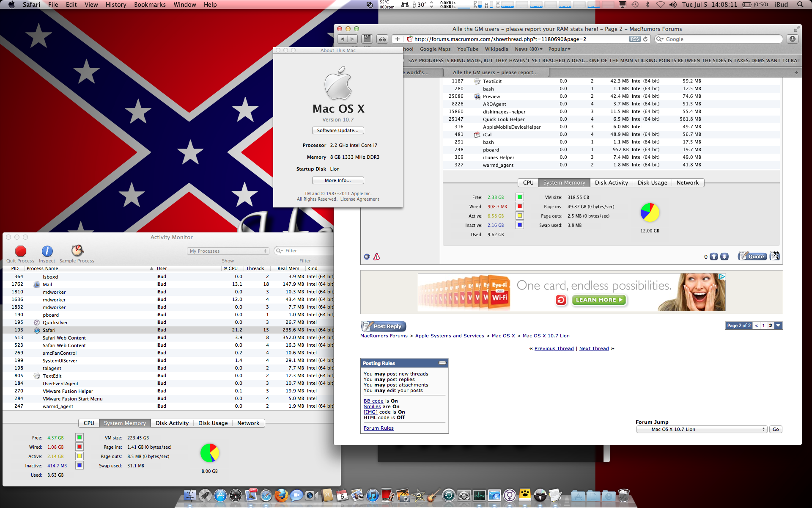812x508 pixels.
Task: Click the Post Reply button
Action: 384,326
